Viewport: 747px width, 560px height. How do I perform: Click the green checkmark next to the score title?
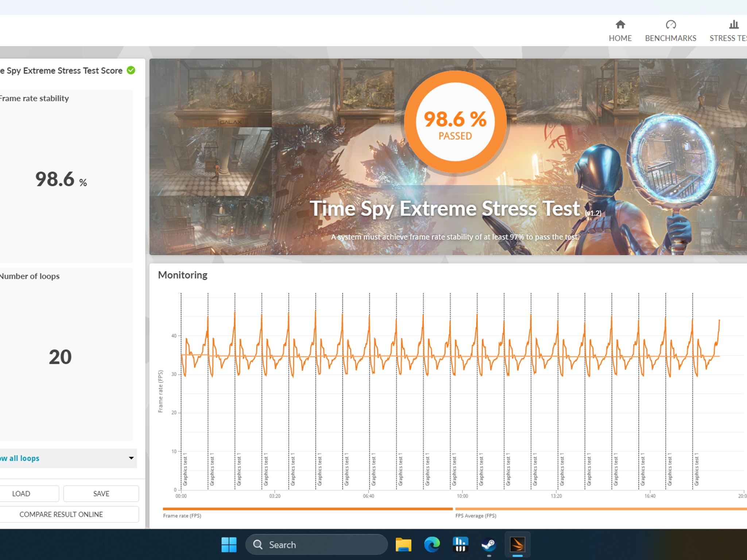click(131, 70)
